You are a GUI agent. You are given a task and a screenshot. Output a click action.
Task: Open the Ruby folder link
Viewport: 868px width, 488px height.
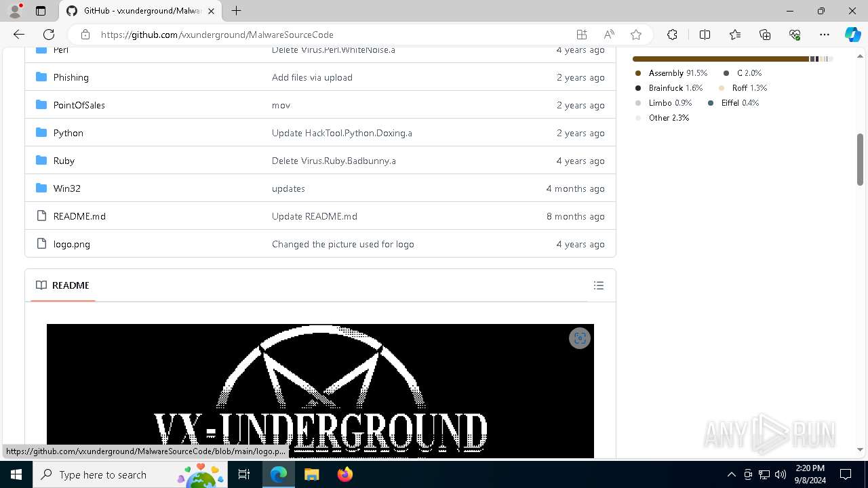(64, 161)
